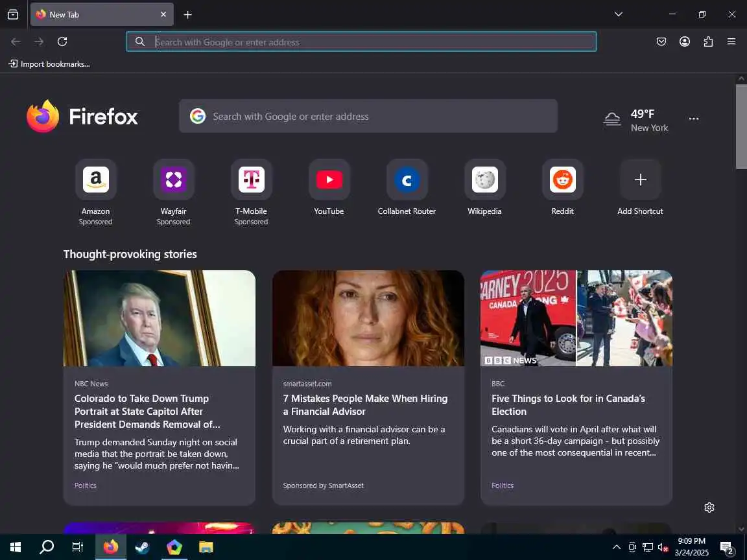Reload the current page
The width and height of the screenshot is (747, 560).
[62, 42]
